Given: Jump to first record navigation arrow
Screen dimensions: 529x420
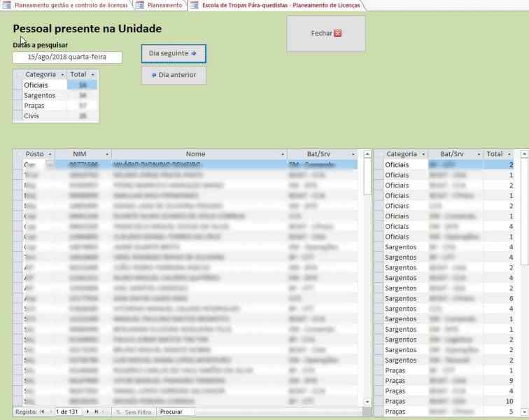Looking at the screenshot, I should coord(42,412).
